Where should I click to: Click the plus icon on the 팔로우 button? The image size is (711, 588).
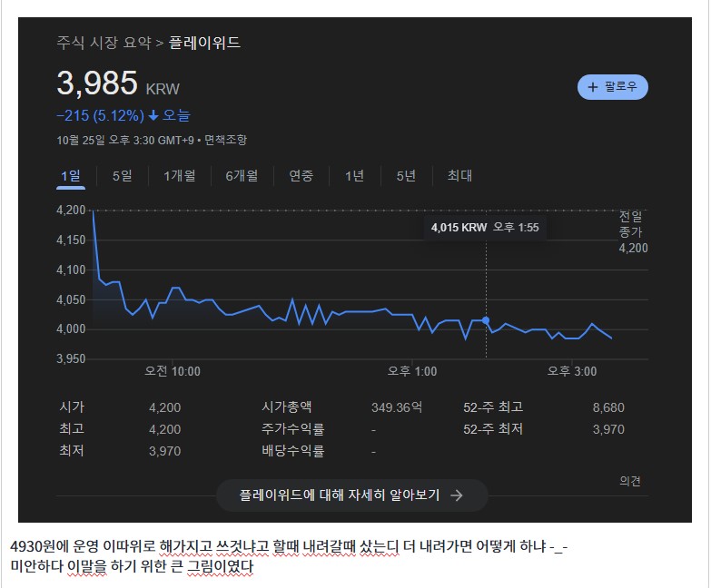[593, 87]
